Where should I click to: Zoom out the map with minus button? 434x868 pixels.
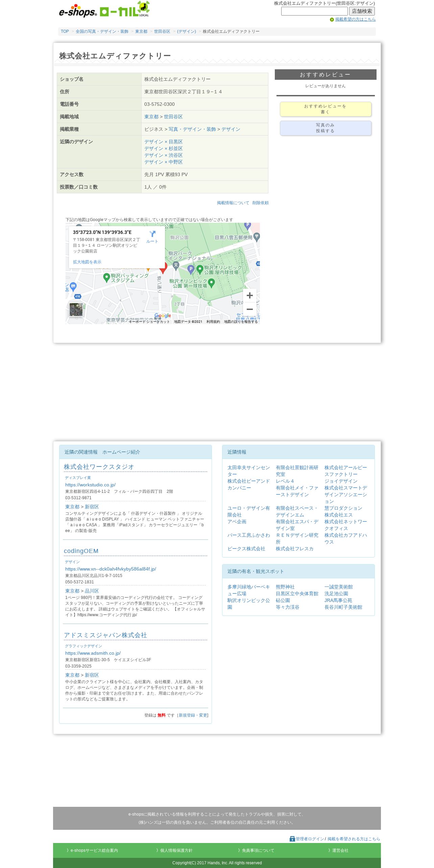[250, 309]
